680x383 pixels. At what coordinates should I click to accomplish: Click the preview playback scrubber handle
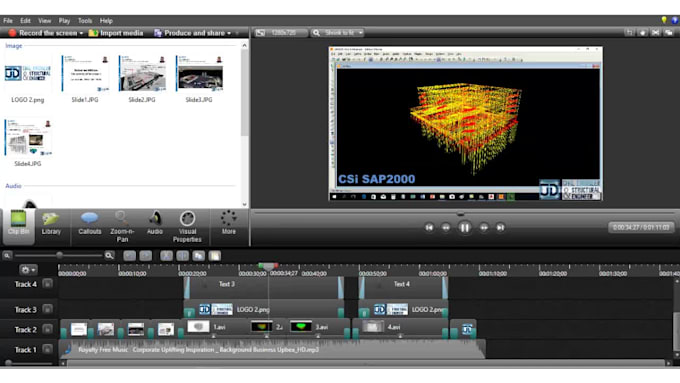(x=461, y=213)
